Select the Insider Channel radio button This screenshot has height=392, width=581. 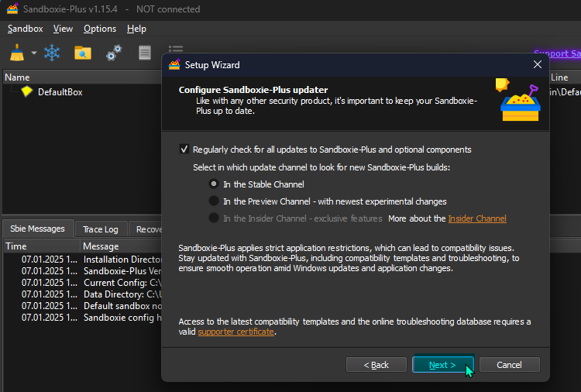214,218
